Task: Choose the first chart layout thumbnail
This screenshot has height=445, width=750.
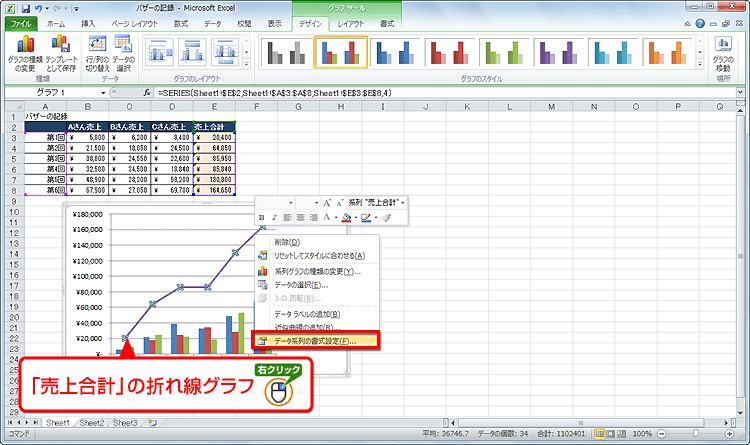Action: coord(159,52)
